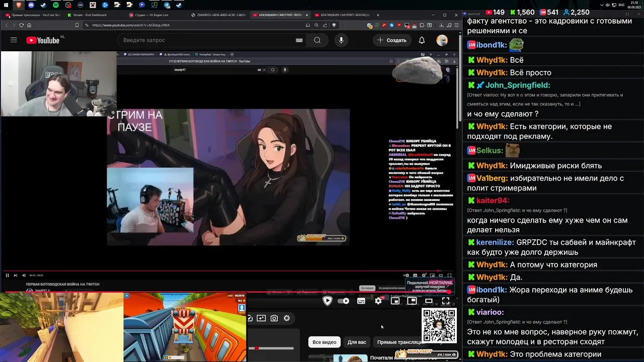This screenshot has width=644, height=362.
Task: Switch to Stream - Kick Dashboard tab
Action: pyautogui.click(x=90, y=15)
